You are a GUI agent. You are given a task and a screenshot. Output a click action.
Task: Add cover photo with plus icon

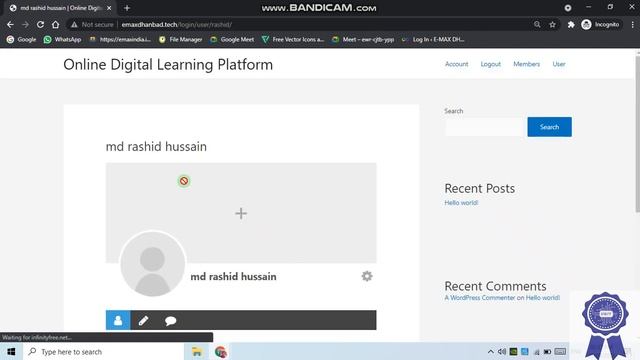[x=241, y=213]
